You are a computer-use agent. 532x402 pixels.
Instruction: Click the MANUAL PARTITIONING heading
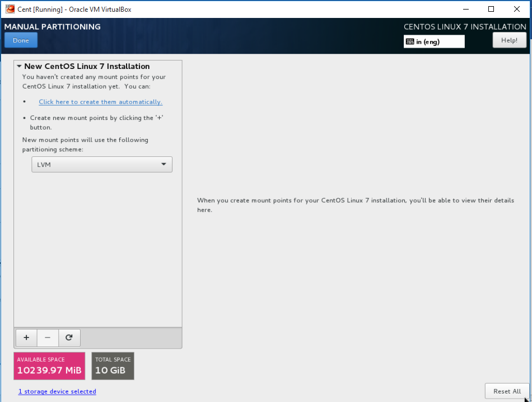(52, 26)
